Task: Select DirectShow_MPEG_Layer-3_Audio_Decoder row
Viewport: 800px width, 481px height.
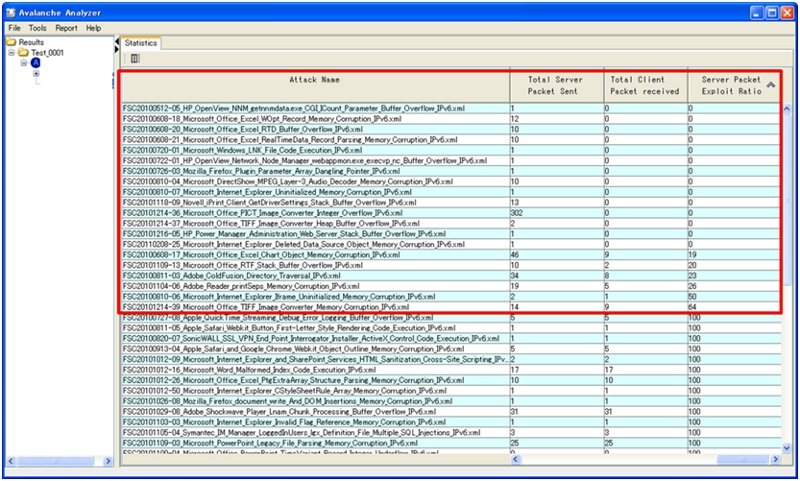Action: point(451,182)
